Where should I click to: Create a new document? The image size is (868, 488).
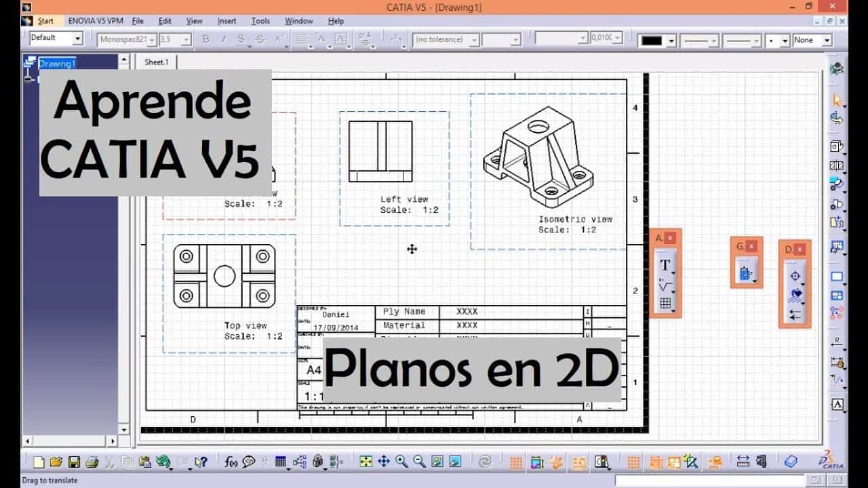[x=39, y=462]
